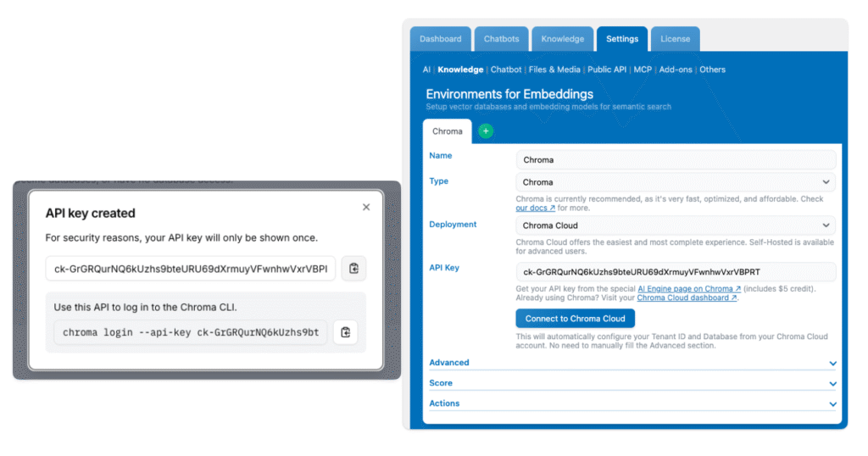Focus the API Key field in settings
Viewport: 868px width, 456px height.
pos(676,272)
